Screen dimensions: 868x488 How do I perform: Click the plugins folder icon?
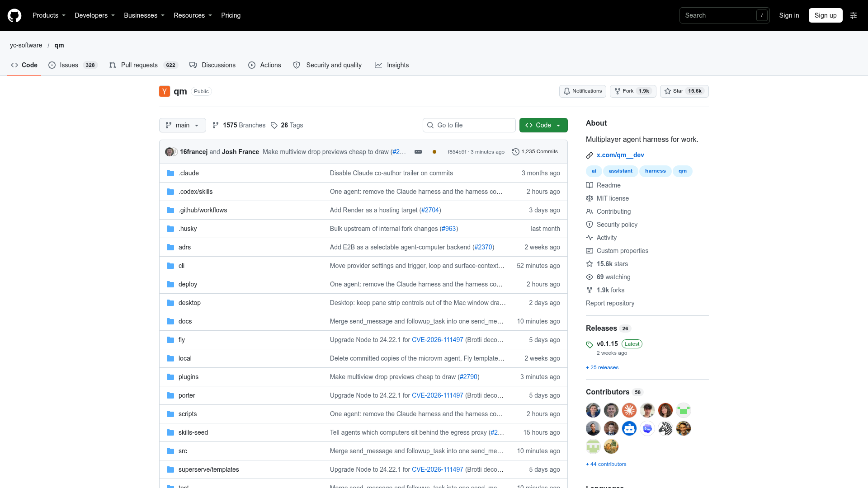tap(170, 377)
